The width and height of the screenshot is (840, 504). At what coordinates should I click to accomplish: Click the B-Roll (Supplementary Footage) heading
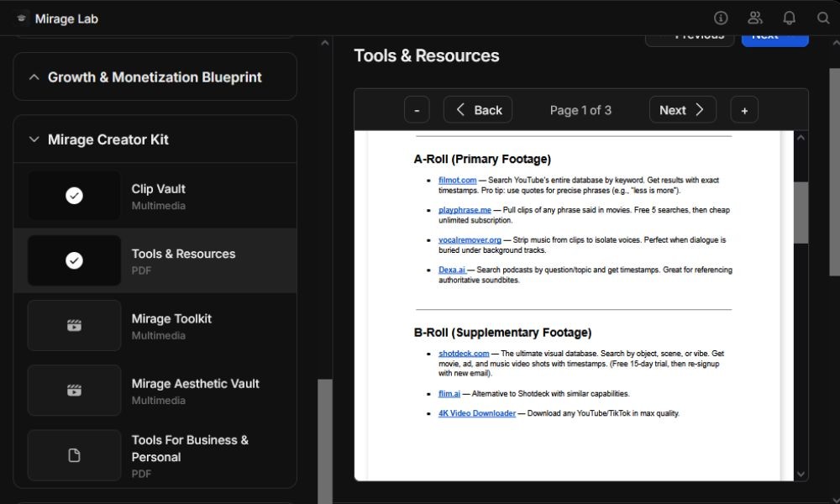(x=502, y=333)
